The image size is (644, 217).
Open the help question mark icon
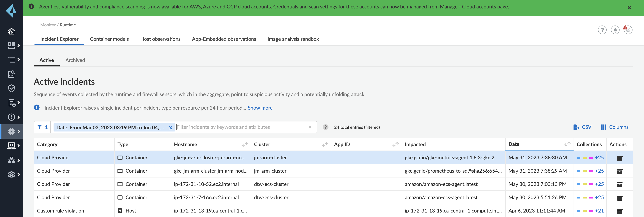click(602, 30)
